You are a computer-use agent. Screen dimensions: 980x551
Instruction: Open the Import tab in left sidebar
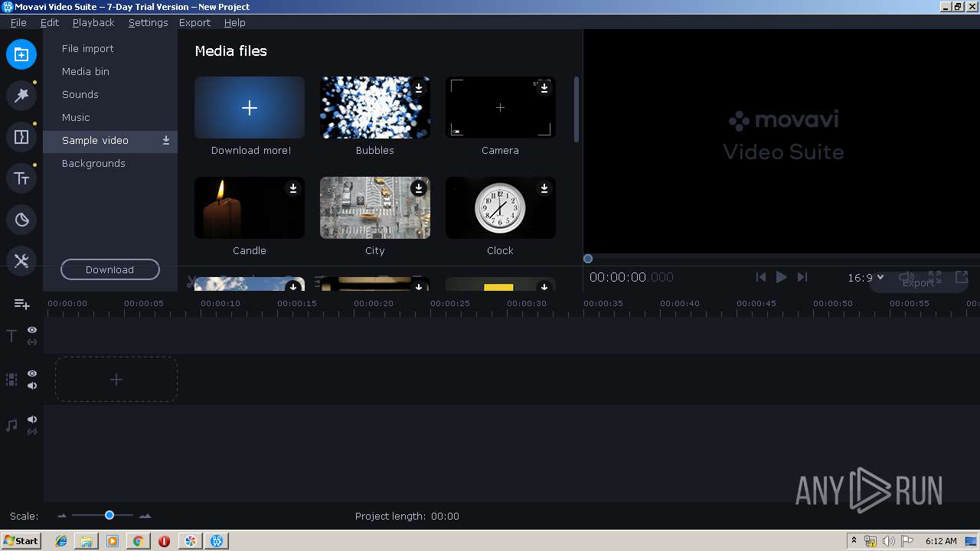click(x=21, y=54)
